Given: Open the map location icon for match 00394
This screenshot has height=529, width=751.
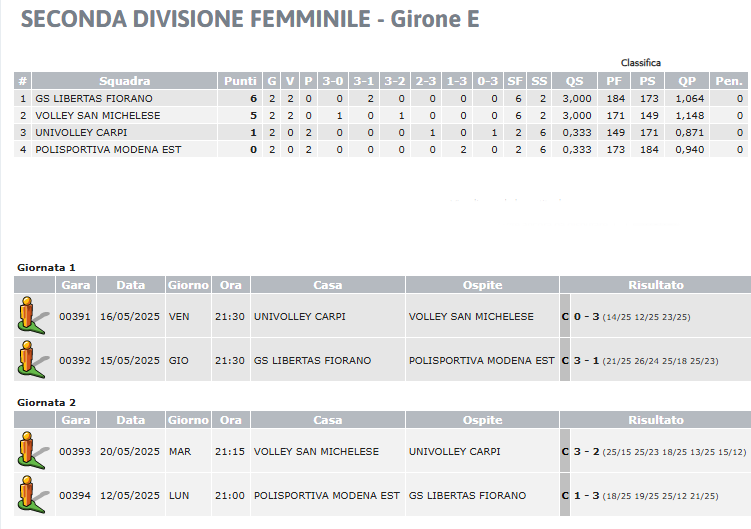Looking at the screenshot, I should 33,494.
